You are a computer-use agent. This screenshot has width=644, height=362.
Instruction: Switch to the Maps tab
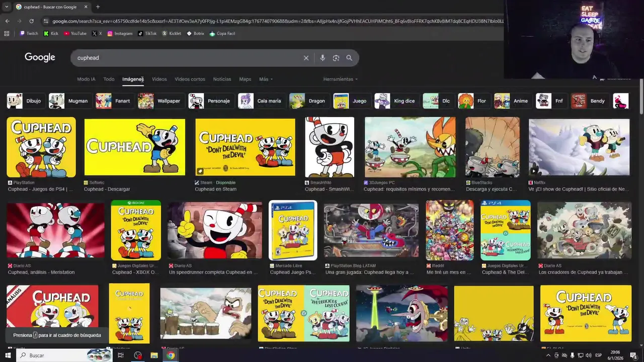click(245, 79)
